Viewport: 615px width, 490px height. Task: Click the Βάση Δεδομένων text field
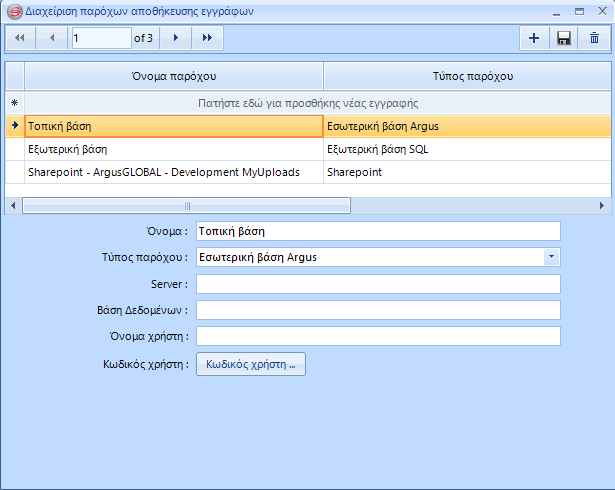(x=378, y=310)
